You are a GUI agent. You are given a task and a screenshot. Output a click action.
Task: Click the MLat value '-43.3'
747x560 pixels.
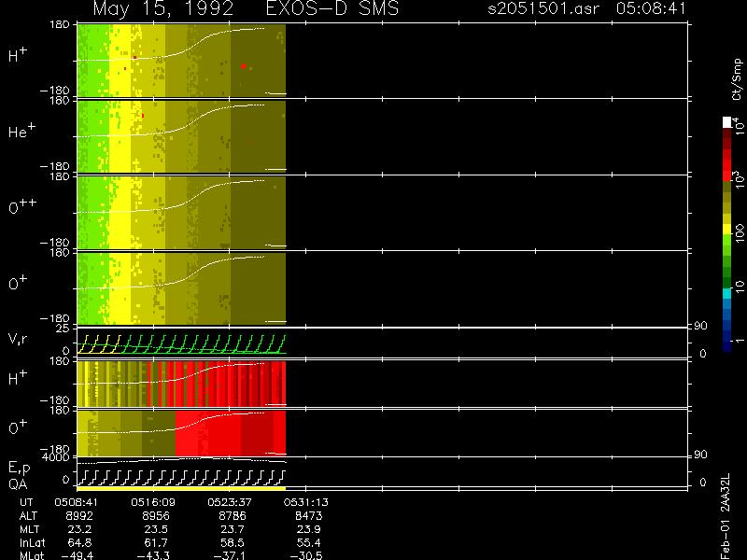153,555
